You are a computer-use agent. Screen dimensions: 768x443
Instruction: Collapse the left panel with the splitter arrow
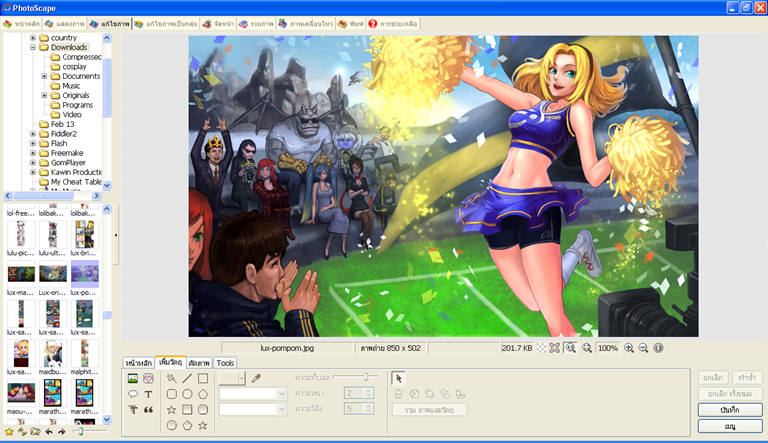[116, 235]
